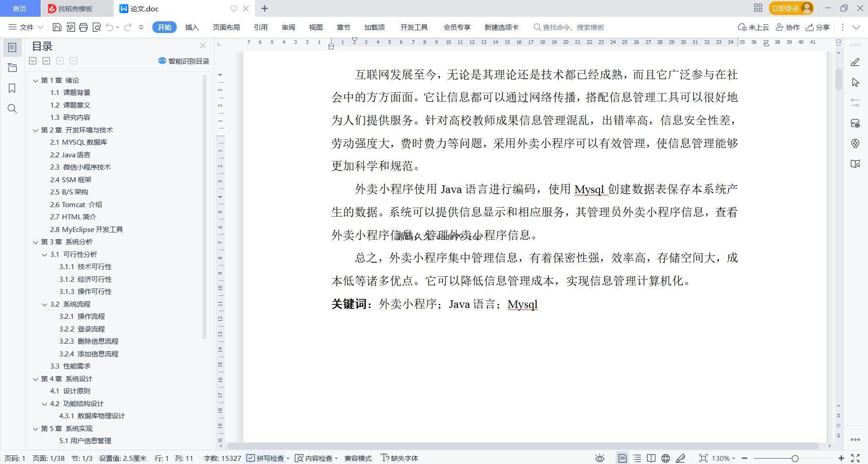Open the find/search sidebar icon
This screenshot has height=464, width=868.
(x=12, y=109)
